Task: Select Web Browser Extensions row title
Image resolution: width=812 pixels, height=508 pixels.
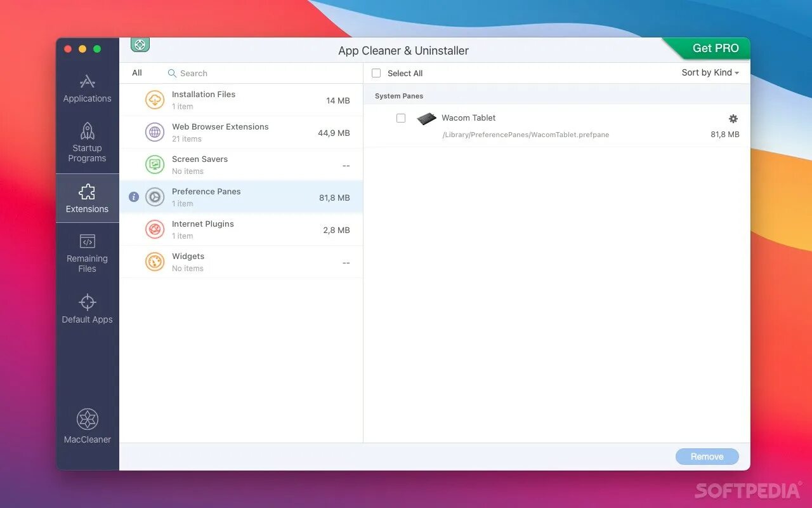Action: pyautogui.click(x=220, y=127)
